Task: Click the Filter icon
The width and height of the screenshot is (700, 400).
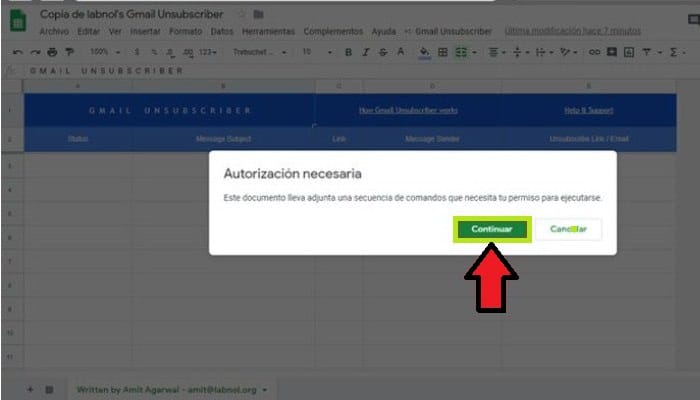Action: pos(646,53)
